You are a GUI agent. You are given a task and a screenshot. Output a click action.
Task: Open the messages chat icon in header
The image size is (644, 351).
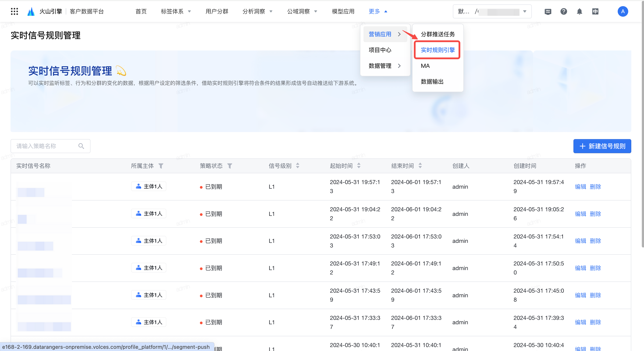(x=548, y=11)
